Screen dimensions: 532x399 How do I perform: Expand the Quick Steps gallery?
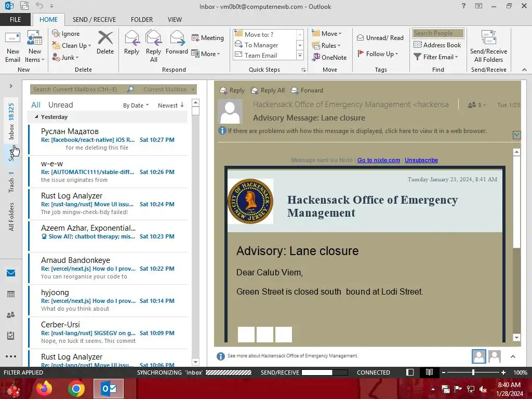[x=300, y=55]
